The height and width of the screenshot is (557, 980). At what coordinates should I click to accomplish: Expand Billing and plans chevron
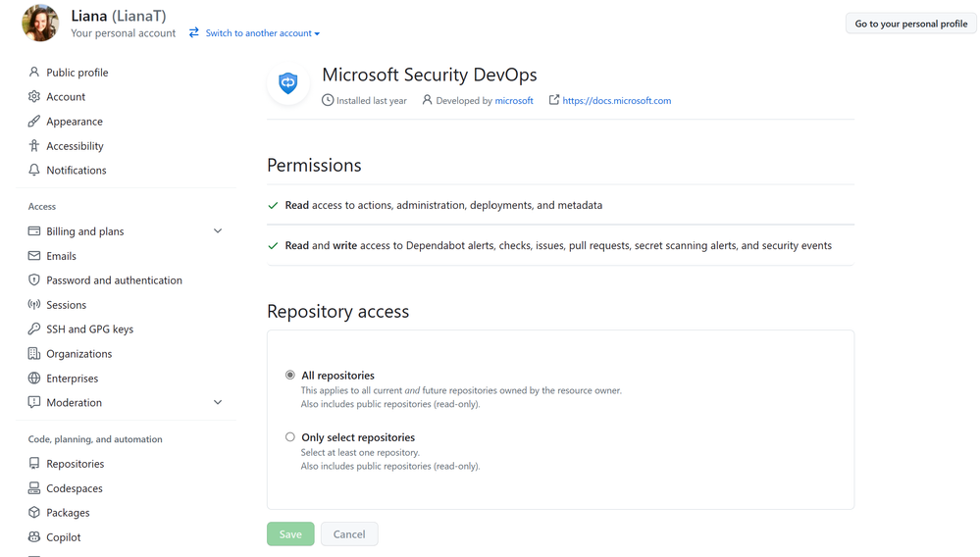click(218, 231)
